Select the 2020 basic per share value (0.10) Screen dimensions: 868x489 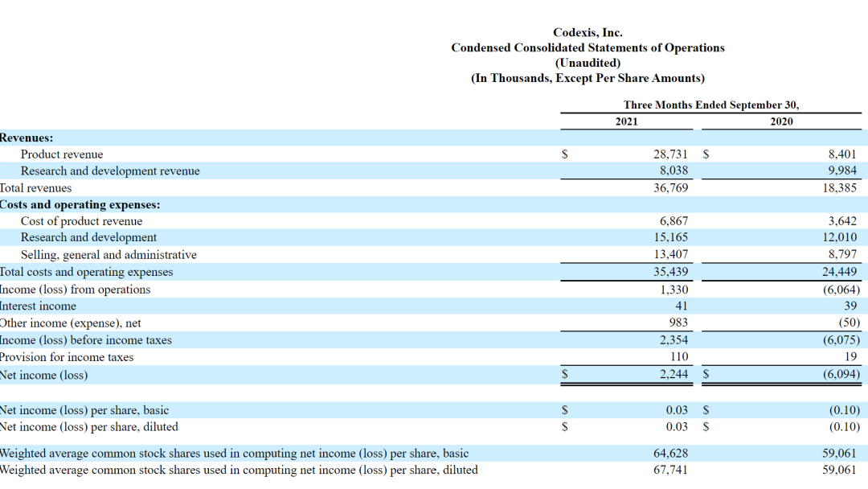[844, 411]
